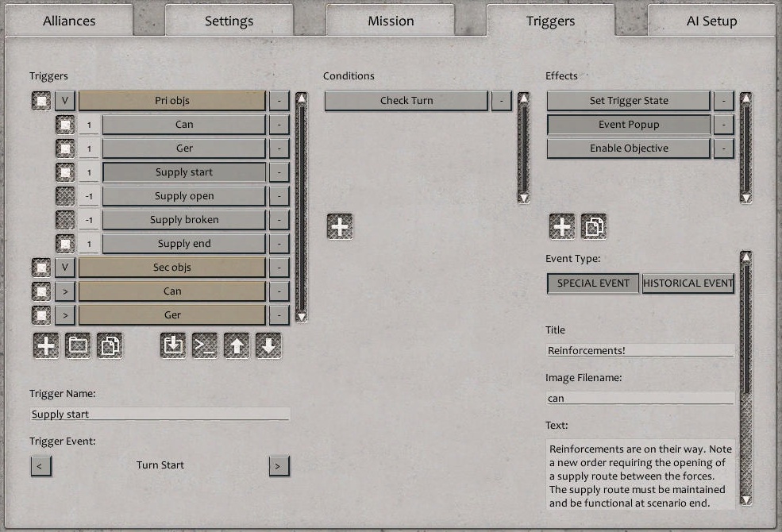Advance Trigger Event past Turn Start
782x532 pixels.
tap(279, 466)
